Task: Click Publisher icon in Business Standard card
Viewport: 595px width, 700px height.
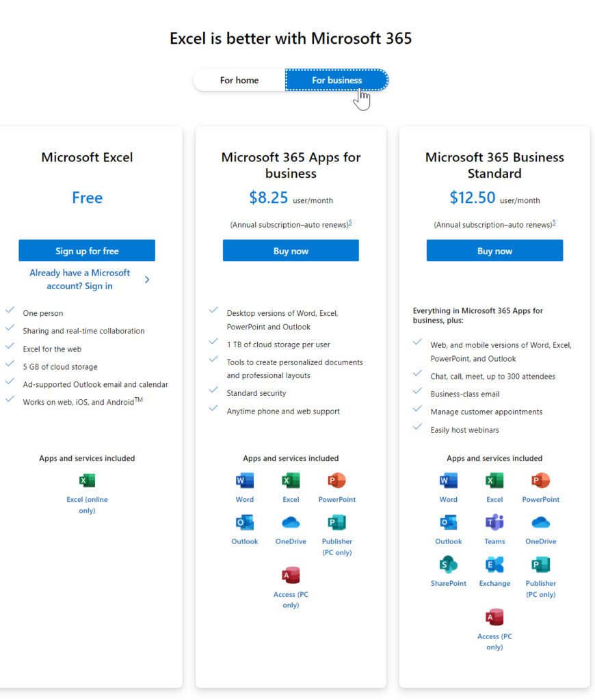Action: coord(540,565)
